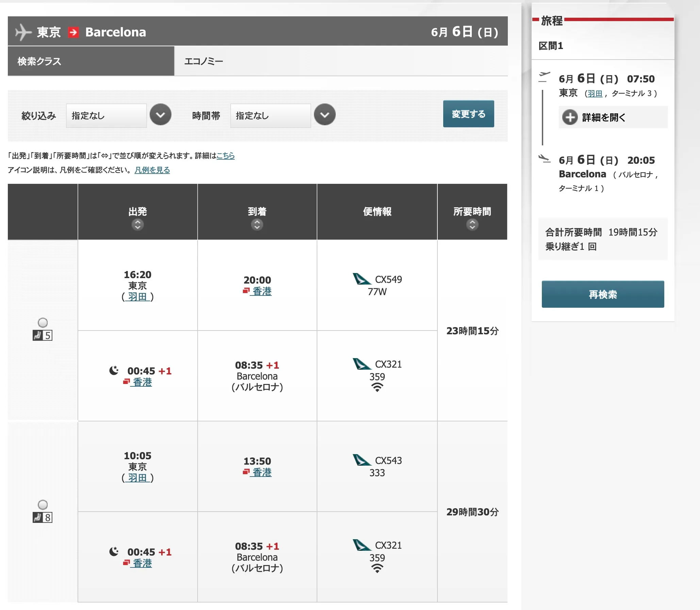The height and width of the screenshot is (610, 700).
Task: Open 羽田 link for the 10:05 departure
Action: point(137,478)
